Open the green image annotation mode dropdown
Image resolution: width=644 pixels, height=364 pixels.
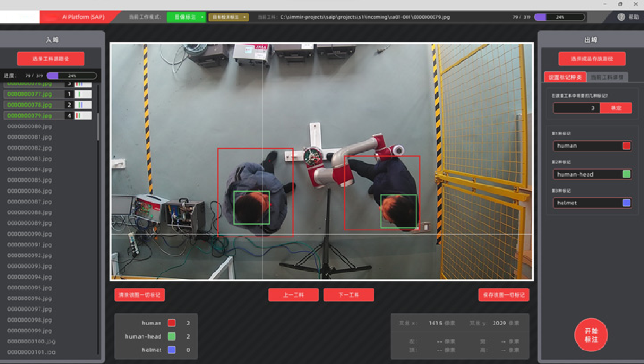pos(186,17)
